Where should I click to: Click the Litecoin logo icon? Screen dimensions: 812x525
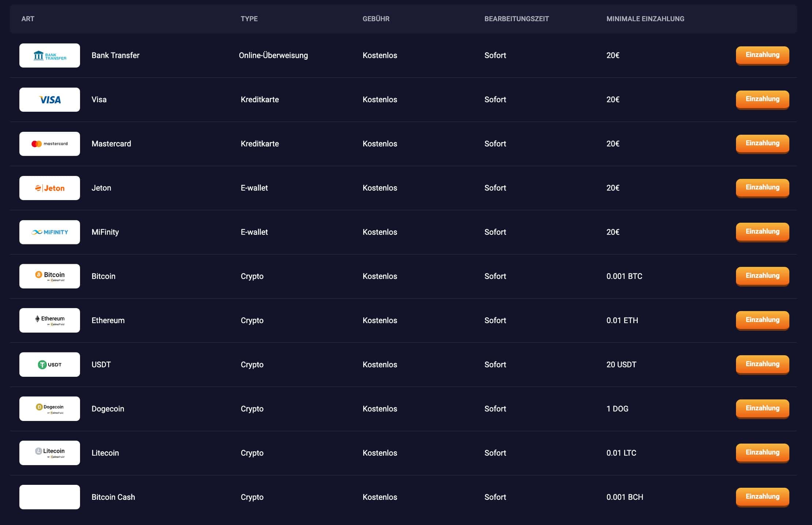(x=50, y=453)
